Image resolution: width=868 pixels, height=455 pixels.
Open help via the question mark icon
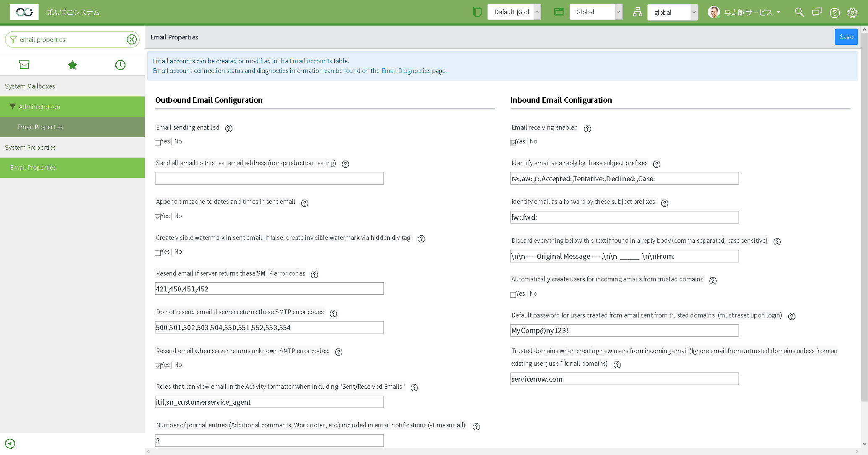click(x=835, y=12)
